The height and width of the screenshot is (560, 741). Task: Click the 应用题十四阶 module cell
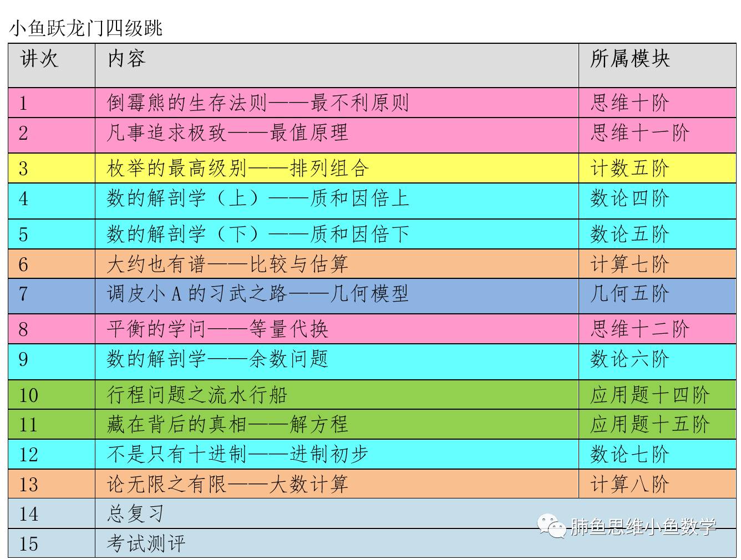[657, 395]
